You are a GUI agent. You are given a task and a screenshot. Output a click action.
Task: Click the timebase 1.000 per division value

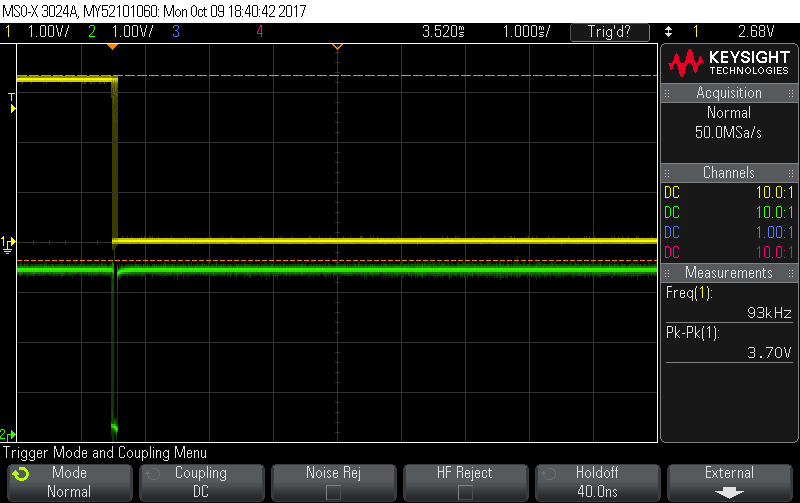[x=526, y=32]
